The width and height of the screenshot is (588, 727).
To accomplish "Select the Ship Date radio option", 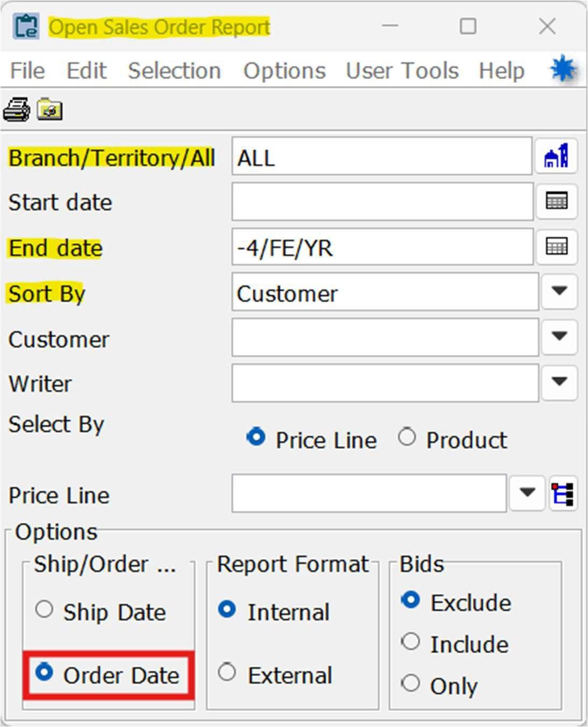I will click(x=44, y=610).
